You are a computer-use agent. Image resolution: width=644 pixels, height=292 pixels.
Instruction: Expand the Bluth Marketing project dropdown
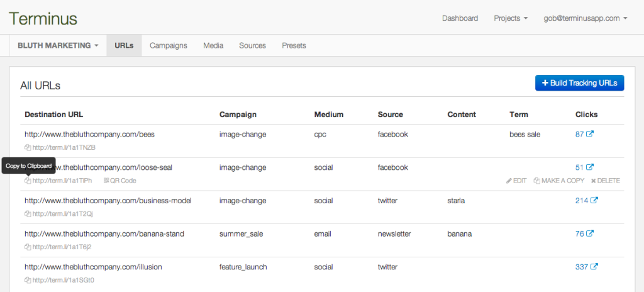pyautogui.click(x=58, y=45)
